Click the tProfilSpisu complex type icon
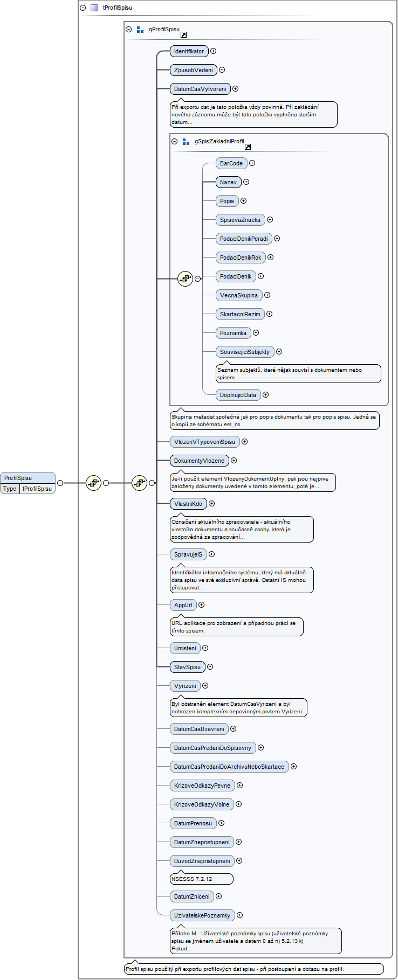Viewport: 398px width, 980px height. click(x=94, y=8)
